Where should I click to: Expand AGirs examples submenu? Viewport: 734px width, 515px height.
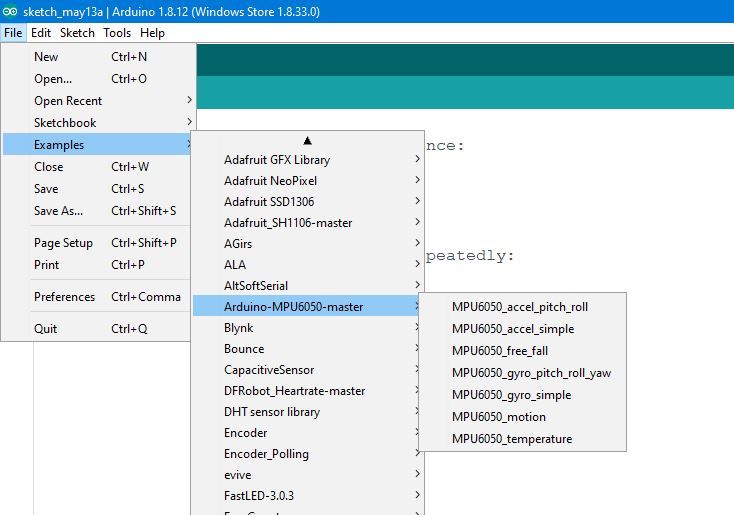(308, 243)
